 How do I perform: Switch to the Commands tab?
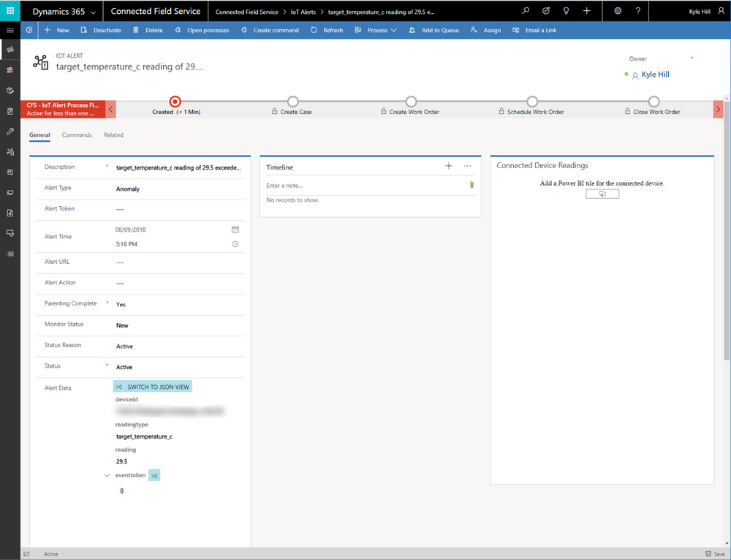click(x=77, y=135)
